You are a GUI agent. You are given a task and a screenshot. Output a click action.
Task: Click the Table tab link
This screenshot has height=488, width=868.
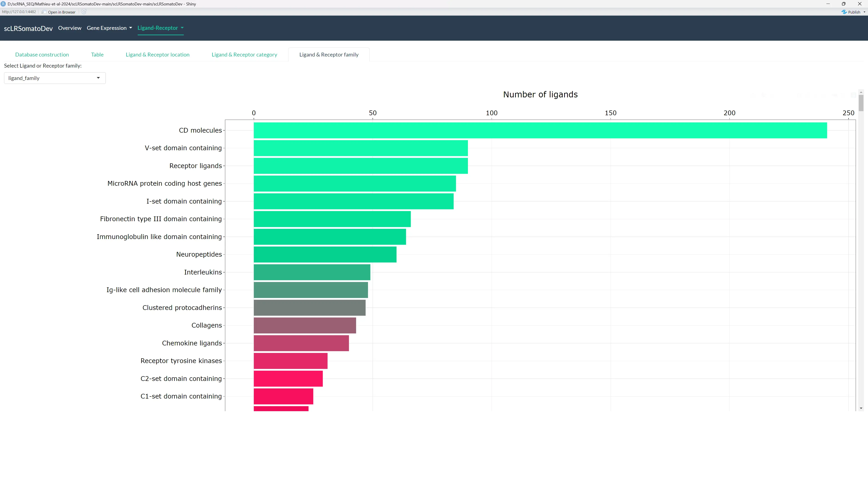click(x=97, y=54)
